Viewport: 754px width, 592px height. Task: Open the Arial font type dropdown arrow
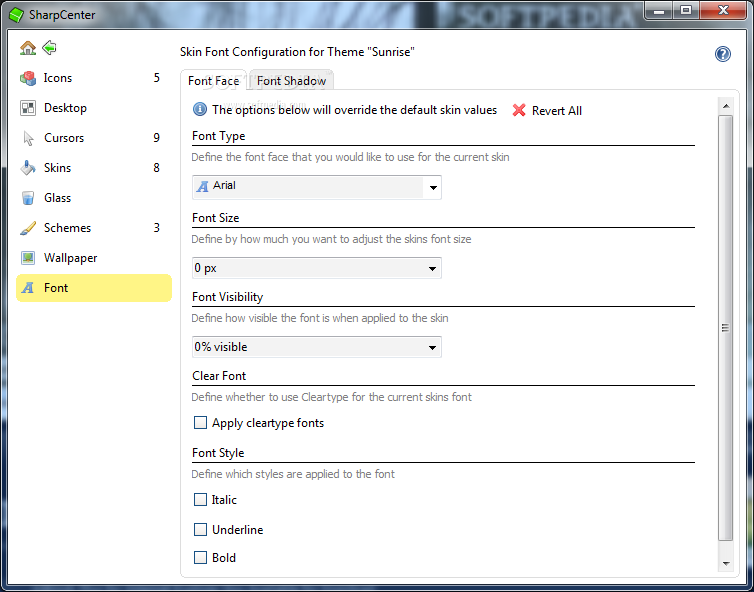tap(433, 188)
